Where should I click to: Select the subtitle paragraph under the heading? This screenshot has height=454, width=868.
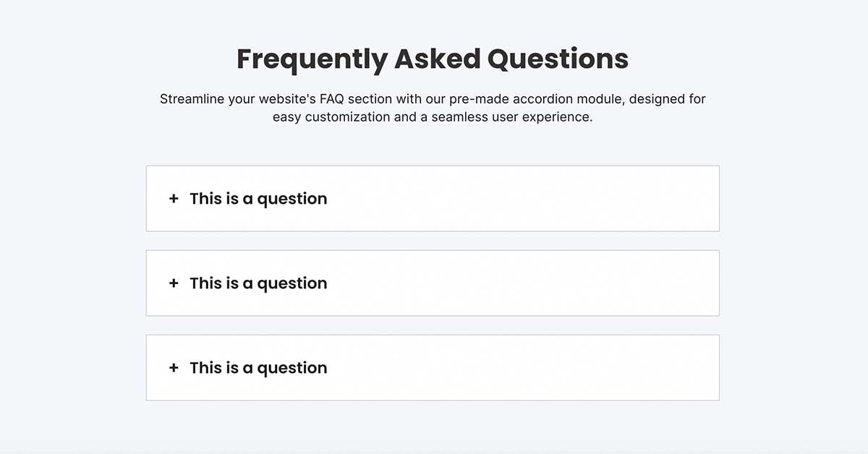[433, 108]
